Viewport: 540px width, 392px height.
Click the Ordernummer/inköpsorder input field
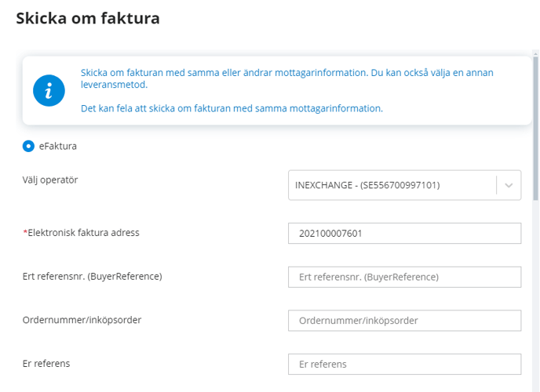coord(405,321)
